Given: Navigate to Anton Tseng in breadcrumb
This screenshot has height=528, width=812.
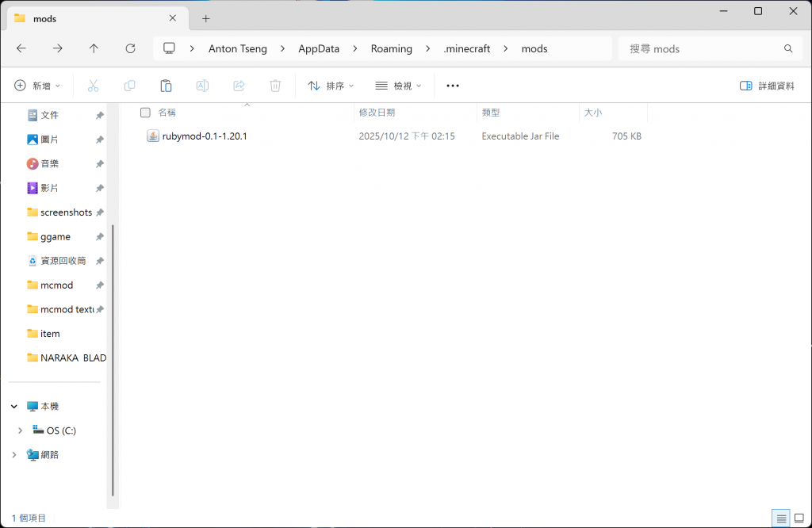Looking at the screenshot, I should tap(238, 48).
